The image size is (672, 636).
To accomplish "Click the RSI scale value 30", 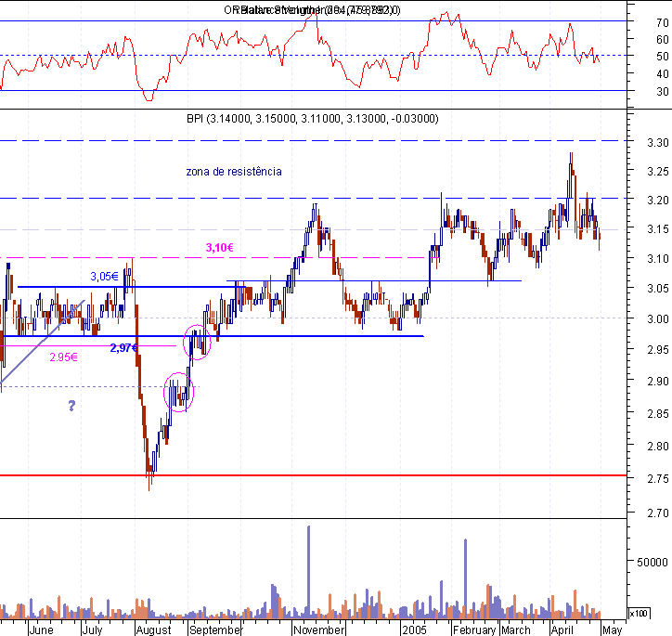I will pyautogui.click(x=663, y=92).
